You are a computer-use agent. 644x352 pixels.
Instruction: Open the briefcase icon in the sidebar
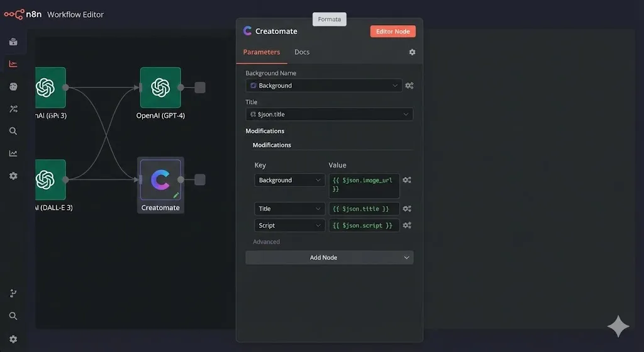[13, 42]
